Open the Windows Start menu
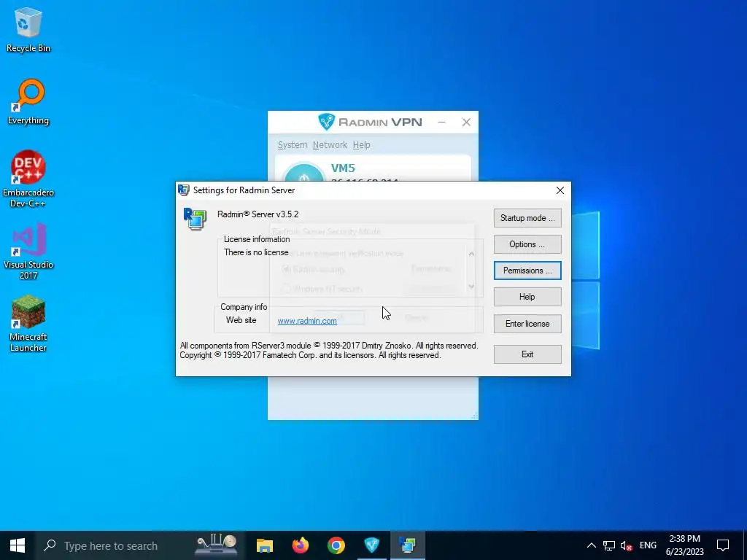The height and width of the screenshot is (560, 747). 18,545
